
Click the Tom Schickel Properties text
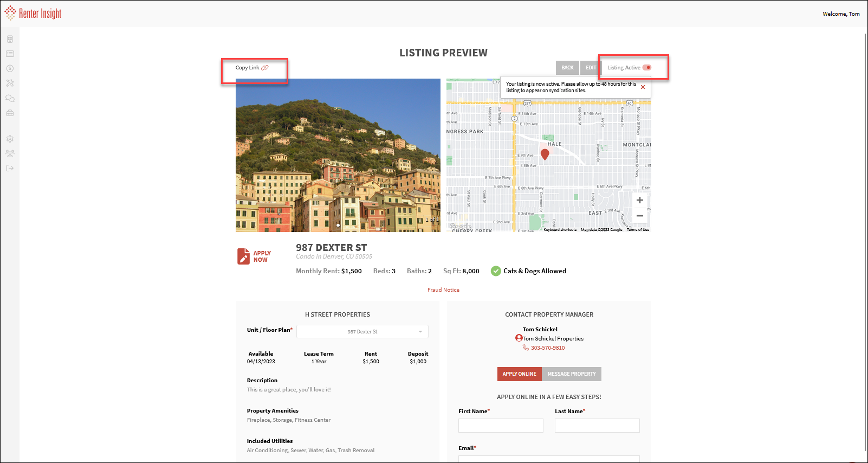pyautogui.click(x=553, y=339)
